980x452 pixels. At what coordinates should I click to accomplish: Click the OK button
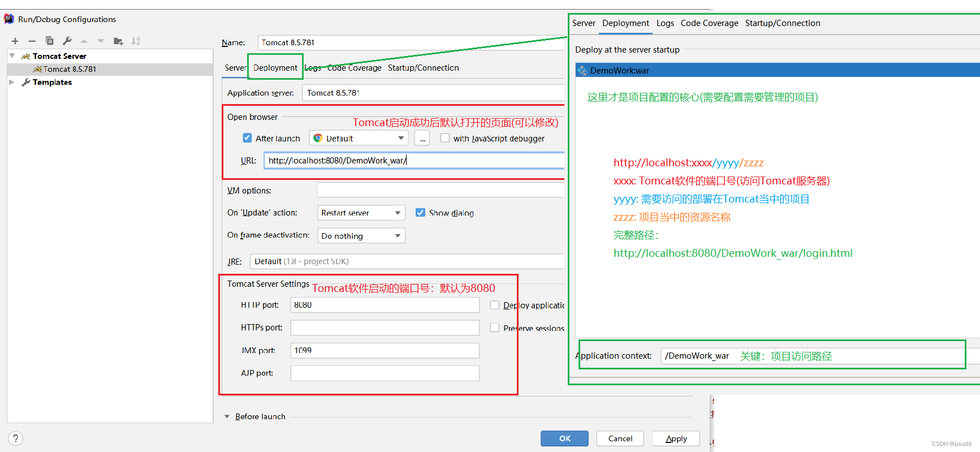coord(564,438)
